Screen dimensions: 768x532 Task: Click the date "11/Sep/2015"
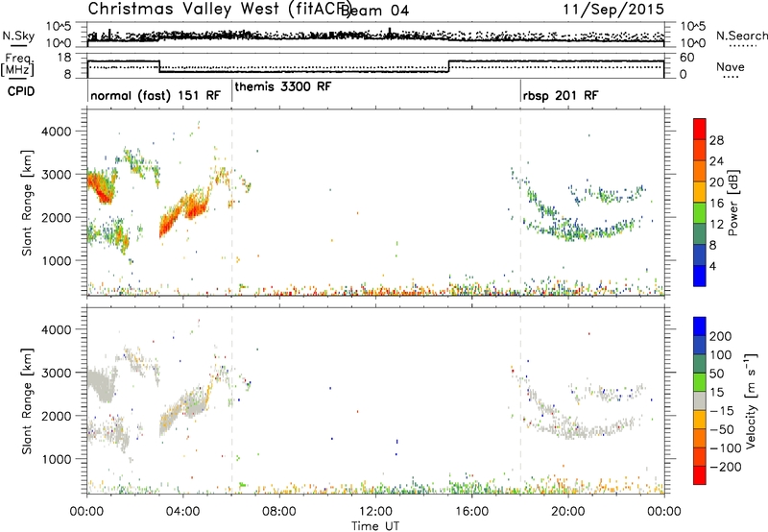[x=613, y=9]
